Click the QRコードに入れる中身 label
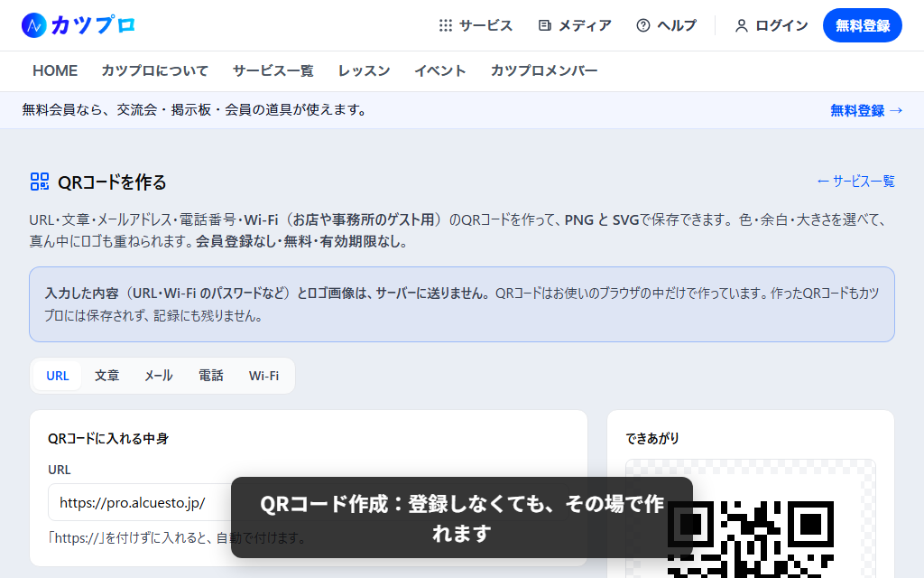 coord(108,438)
